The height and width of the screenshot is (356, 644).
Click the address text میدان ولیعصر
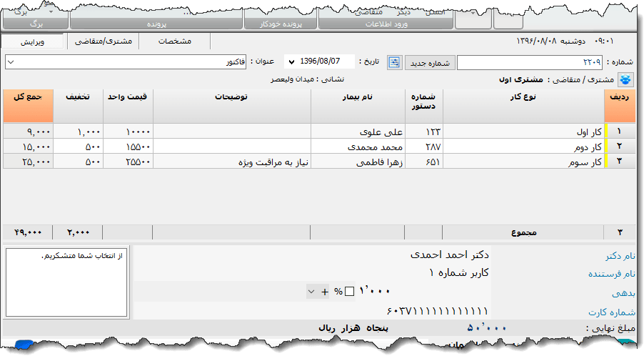293,79
